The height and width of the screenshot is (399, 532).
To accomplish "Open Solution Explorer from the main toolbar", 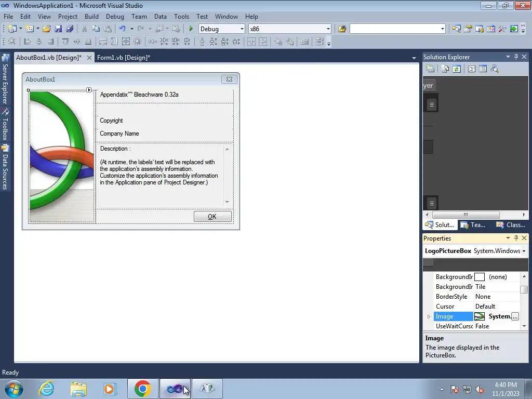I will coord(456,29).
